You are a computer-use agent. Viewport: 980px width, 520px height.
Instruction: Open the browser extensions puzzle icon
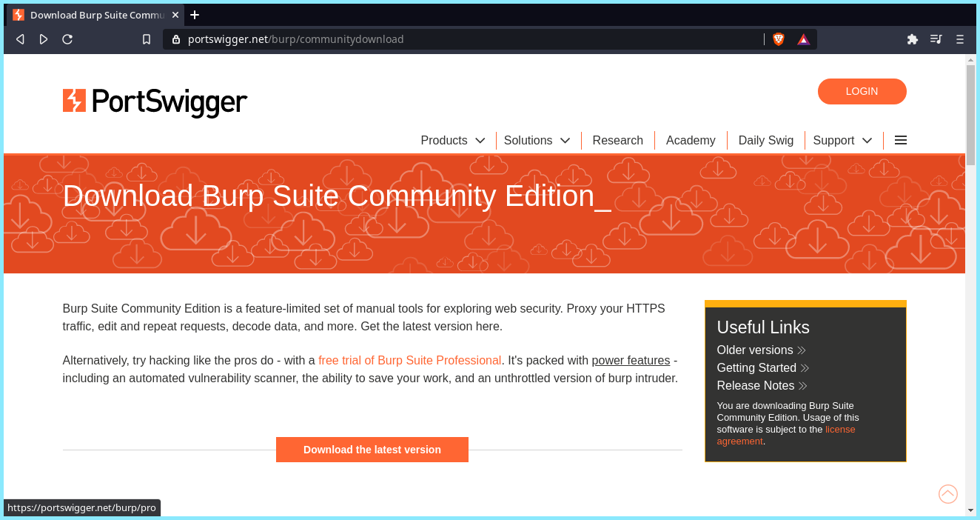(x=912, y=39)
